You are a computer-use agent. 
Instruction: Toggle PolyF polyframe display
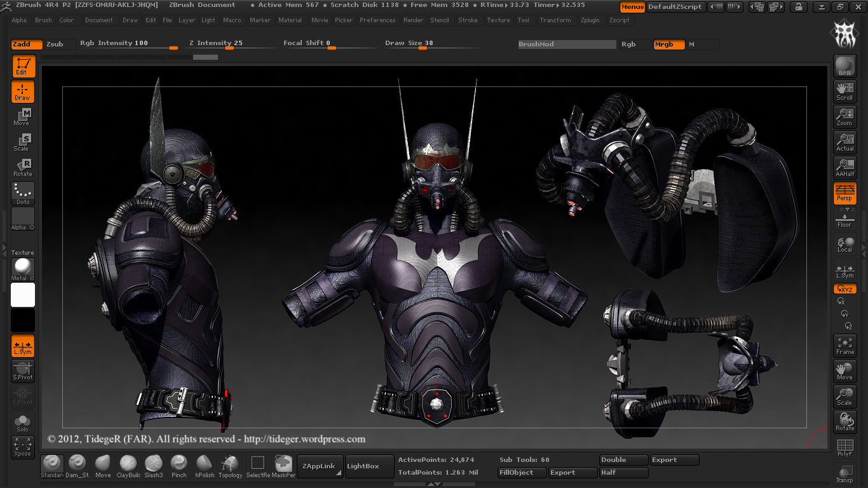[844, 447]
